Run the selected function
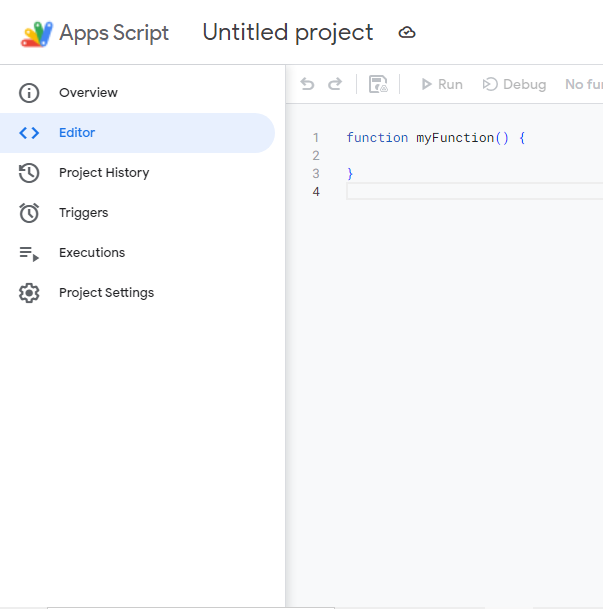603x609 pixels. tap(442, 84)
